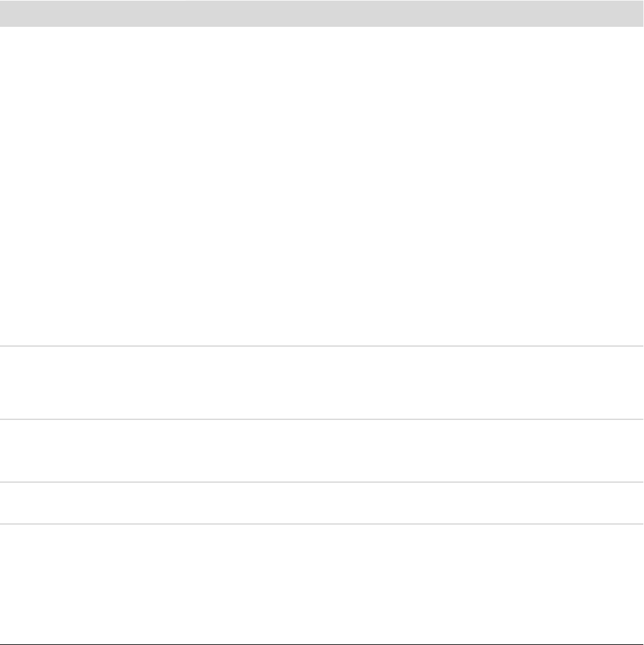Image resolution: width=644 pixels, height=645 pixels.
Task: Click the divider between second and third rows
Action: pos(322,419)
